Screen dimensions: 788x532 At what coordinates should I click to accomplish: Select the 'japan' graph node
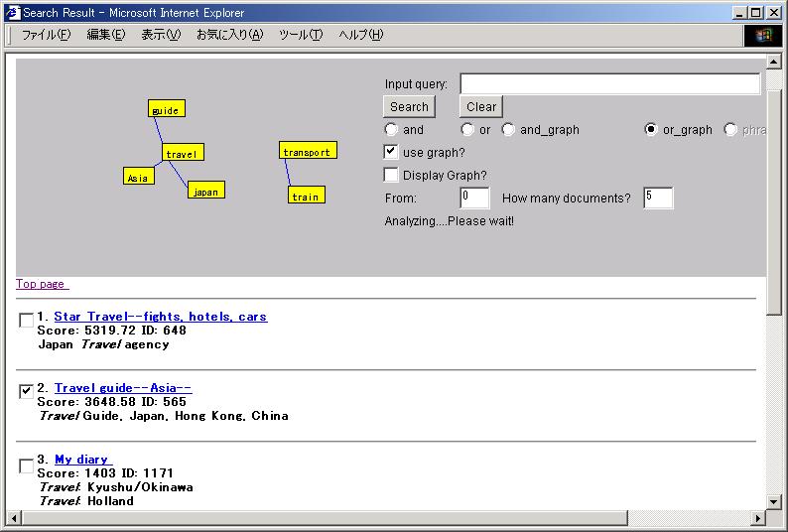205,191
